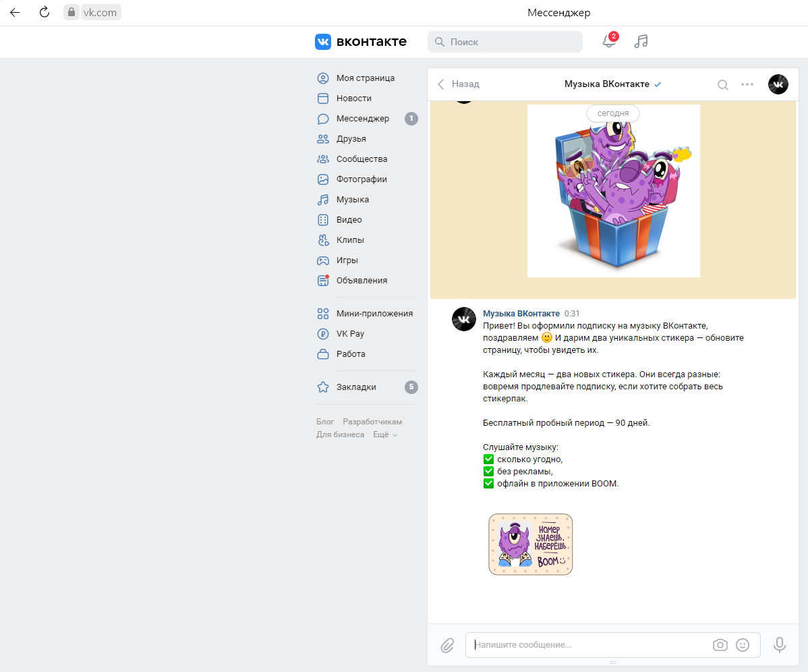Open the Блог footer link
This screenshot has width=808, height=672.
click(x=325, y=422)
